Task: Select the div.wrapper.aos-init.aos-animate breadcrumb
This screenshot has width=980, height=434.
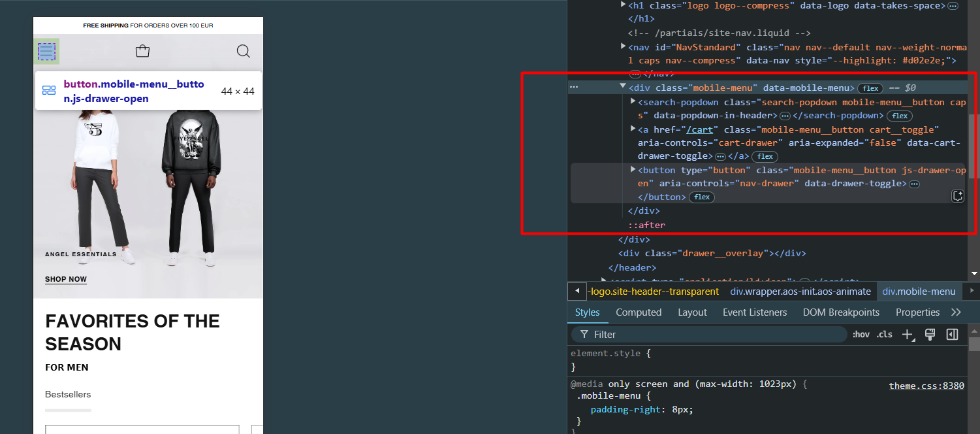Action: 800,292
